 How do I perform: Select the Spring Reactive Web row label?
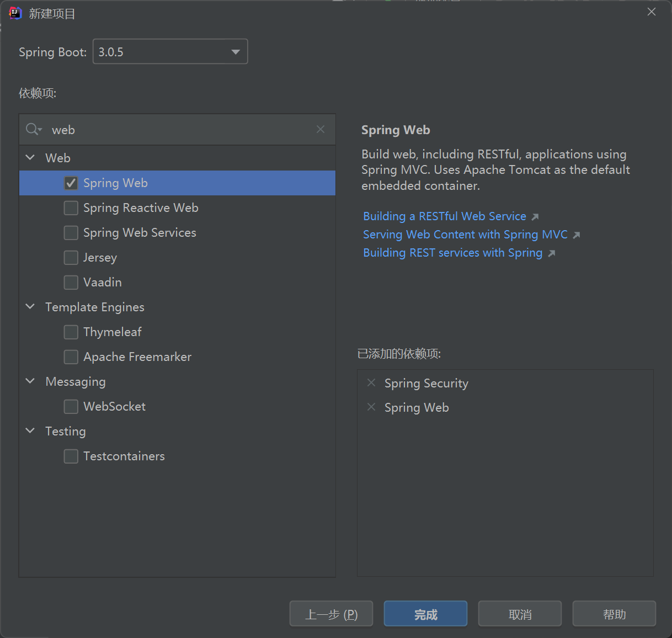tap(141, 208)
